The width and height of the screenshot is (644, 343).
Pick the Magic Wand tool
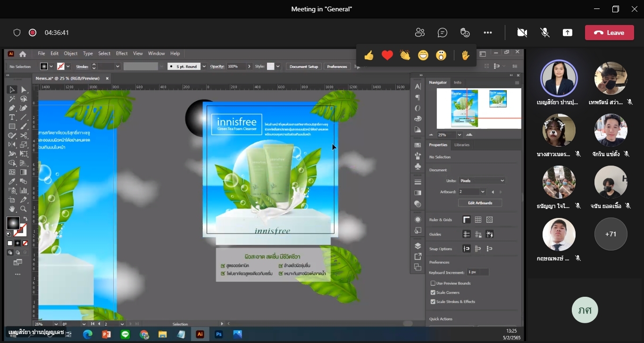(x=12, y=99)
